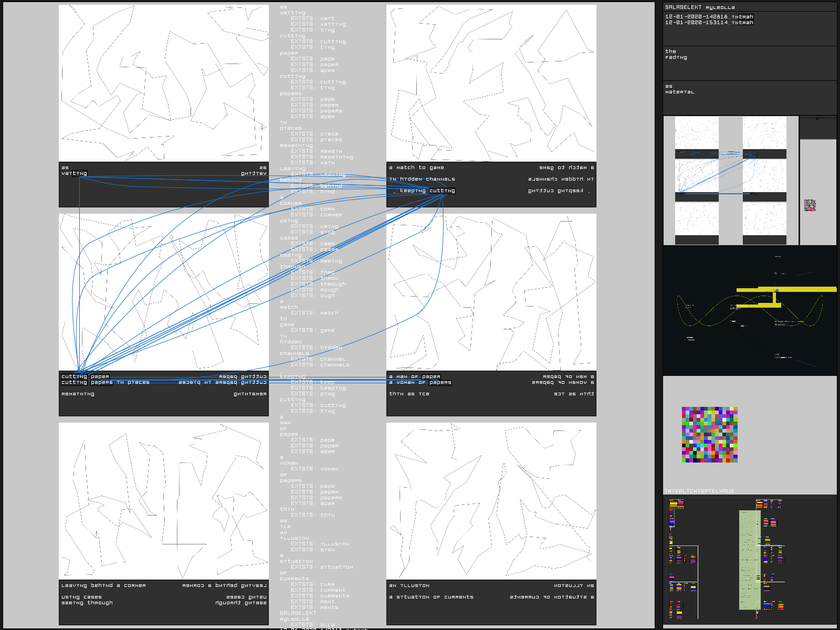Open the 12-01-2020-142818 intrah file entry
840x630 pixels.
pyautogui.click(x=709, y=17)
